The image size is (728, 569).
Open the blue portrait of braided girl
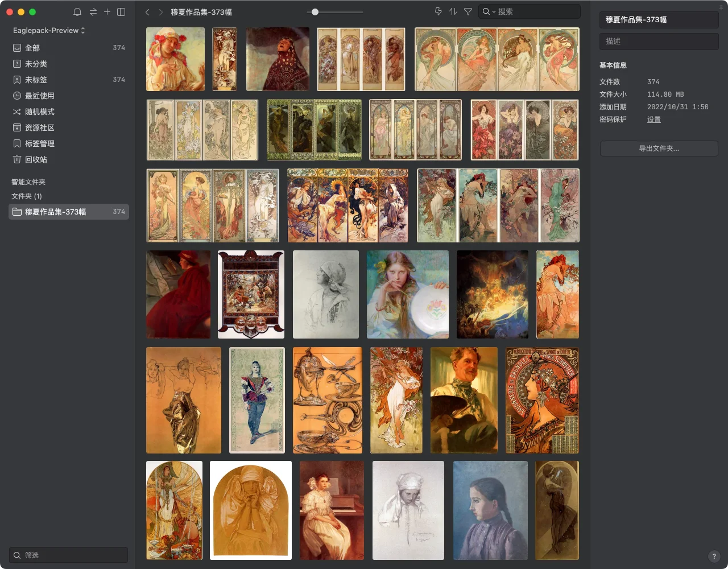tap(490, 510)
